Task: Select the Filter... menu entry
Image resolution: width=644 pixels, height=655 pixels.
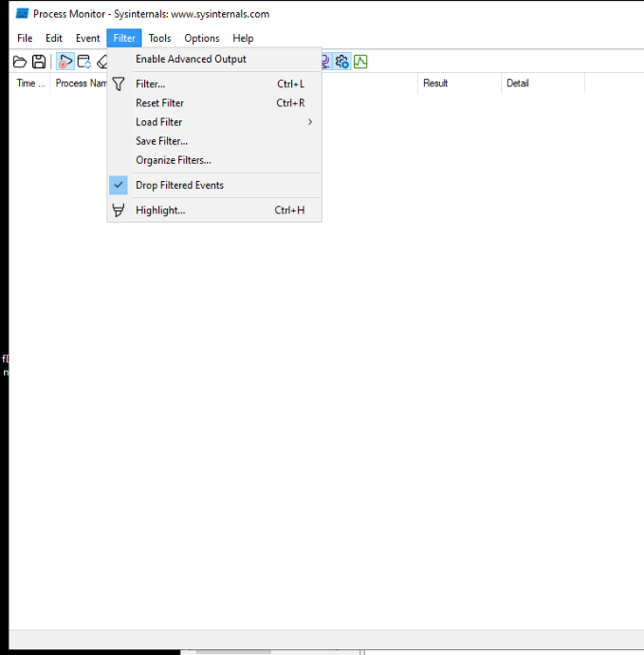Action: (x=214, y=84)
